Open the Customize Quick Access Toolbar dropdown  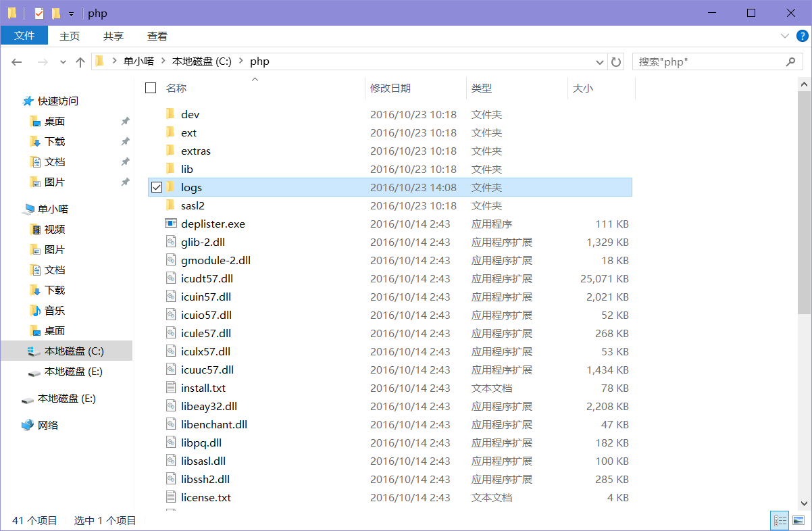[71, 14]
